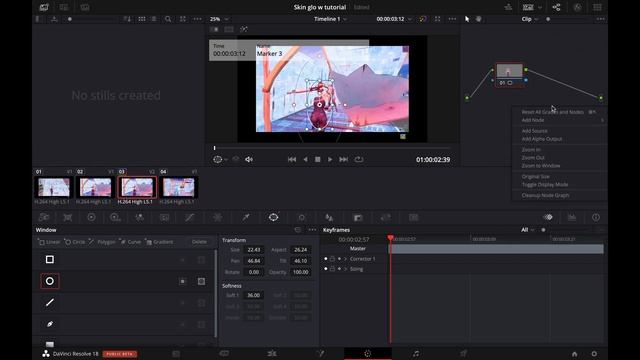The width and height of the screenshot is (640, 360).
Task: Click the Soft 1 value field
Action: [253, 295]
